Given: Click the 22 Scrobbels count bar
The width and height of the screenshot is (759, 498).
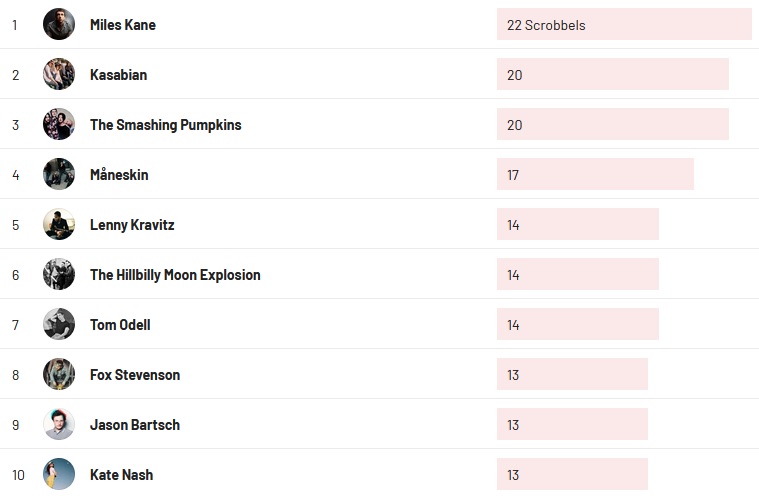Looking at the screenshot, I should click(x=623, y=25).
